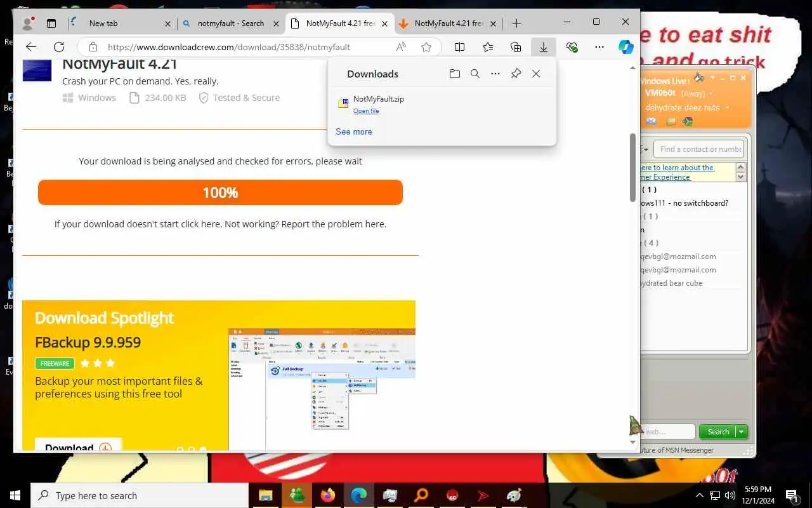
Task: Click the NotMyFault program thumbnail
Action: (37, 70)
